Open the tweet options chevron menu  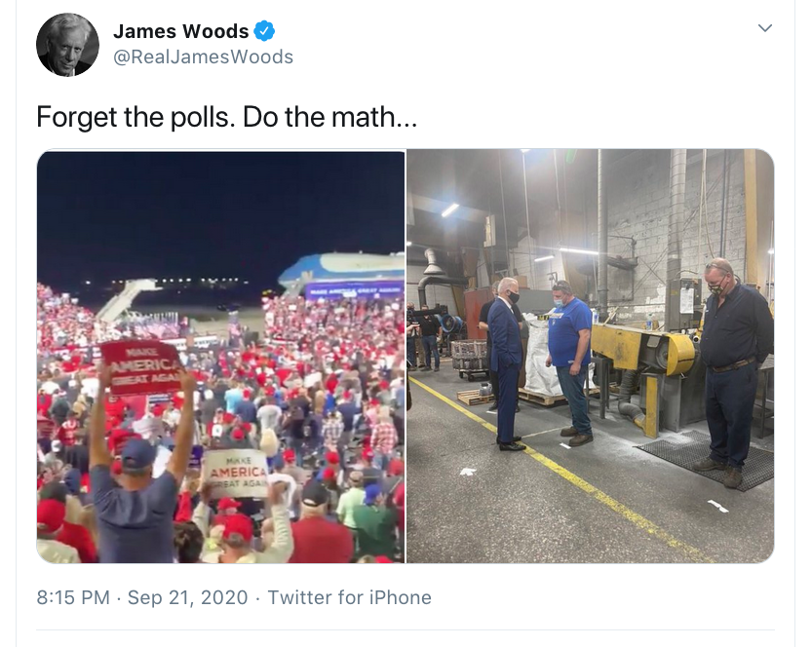tap(765, 28)
